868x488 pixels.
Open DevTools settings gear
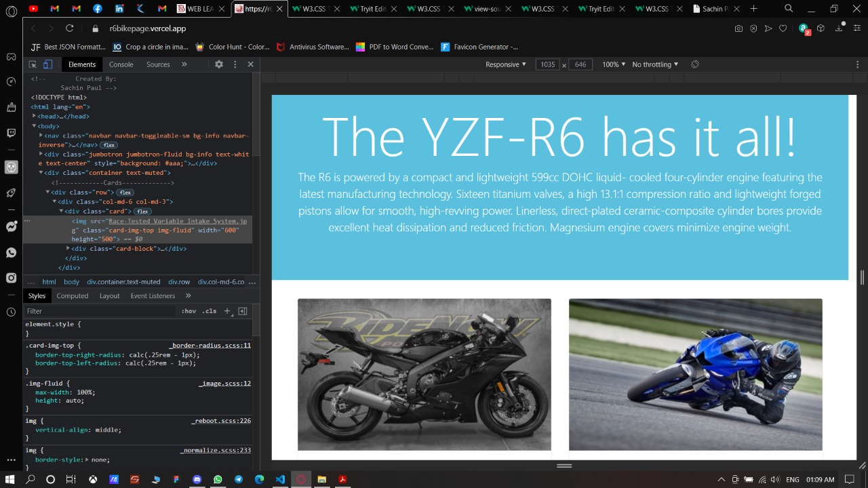(219, 64)
